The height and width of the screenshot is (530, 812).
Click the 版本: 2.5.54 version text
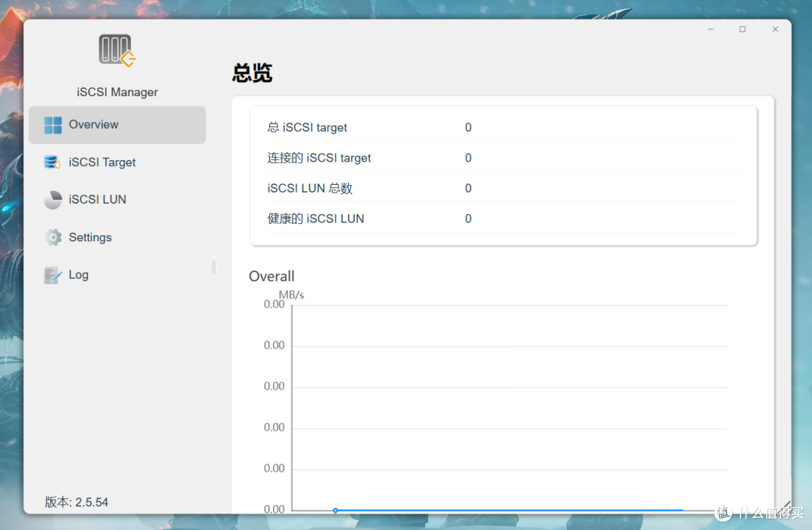point(77,502)
